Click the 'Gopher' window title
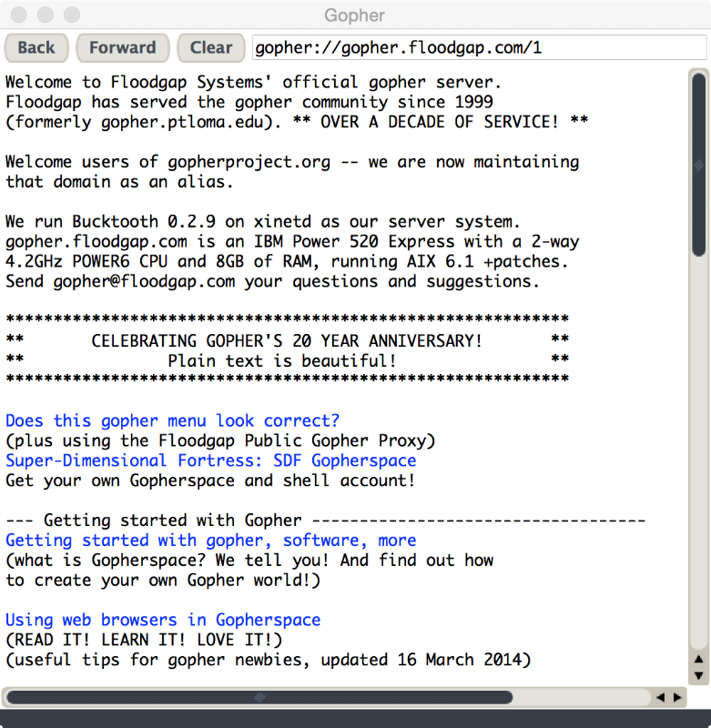 355,15
